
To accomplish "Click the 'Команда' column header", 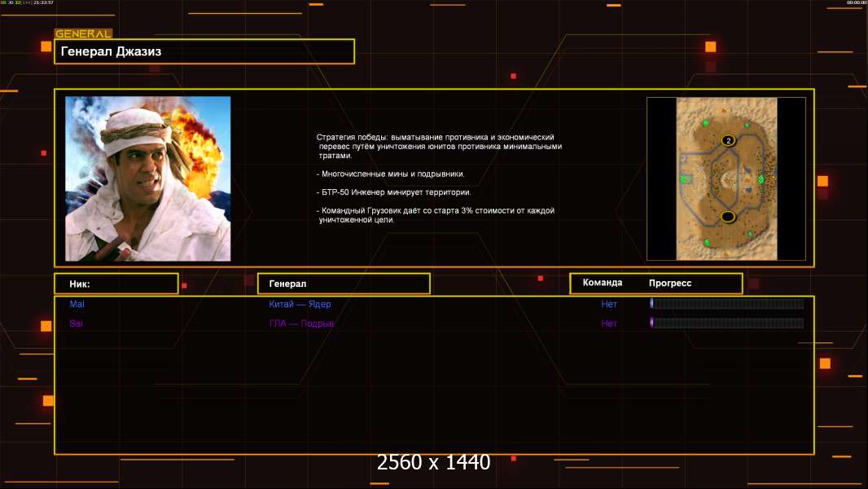I will [x=603, y=283].
